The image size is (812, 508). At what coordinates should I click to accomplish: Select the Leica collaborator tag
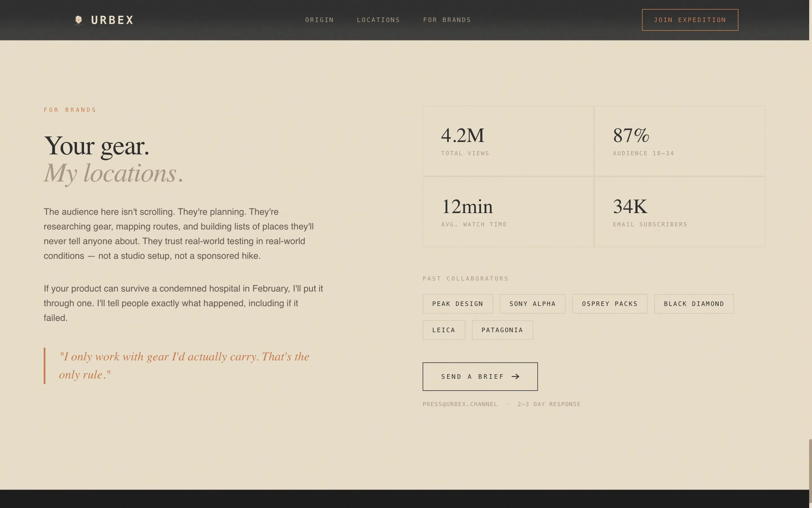click(443, 330)
